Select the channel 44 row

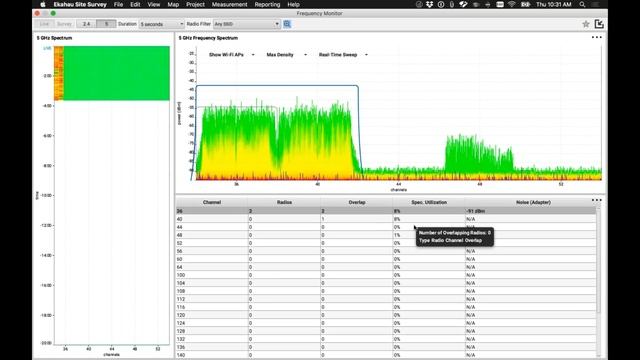386,227
